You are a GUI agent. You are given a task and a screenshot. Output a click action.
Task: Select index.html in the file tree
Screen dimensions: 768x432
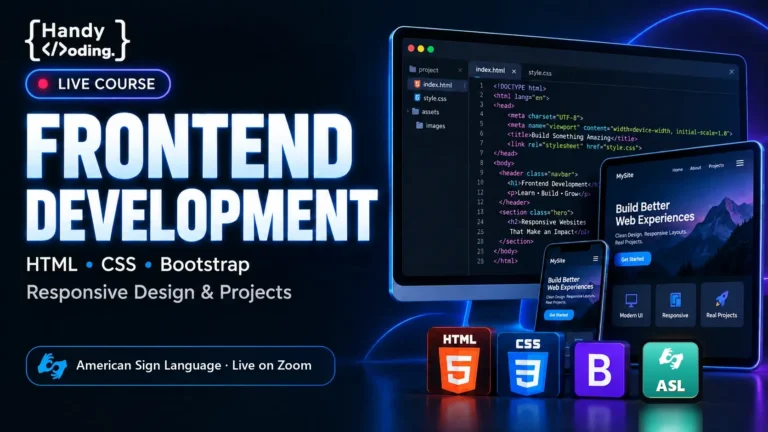[437, 85]
